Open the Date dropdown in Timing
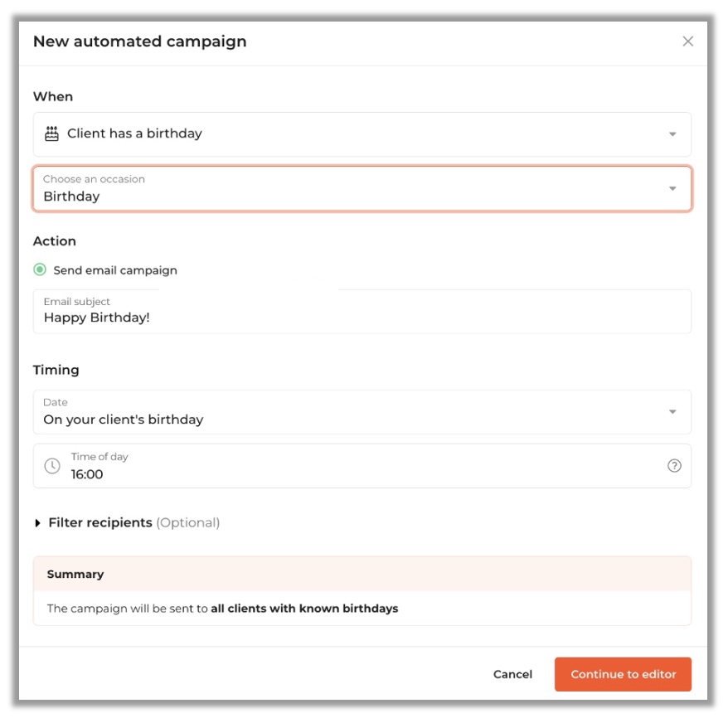Screen dimensions: 728x718 coord(362,412)
